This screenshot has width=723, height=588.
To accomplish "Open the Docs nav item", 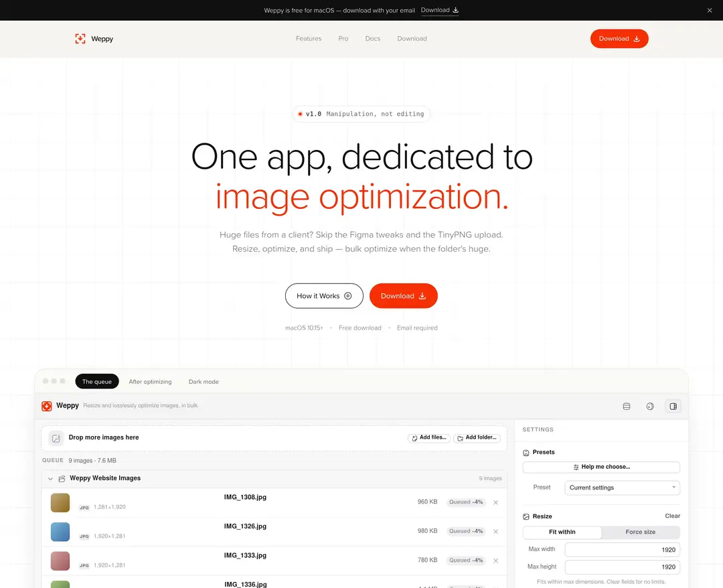I will point(373,39).
